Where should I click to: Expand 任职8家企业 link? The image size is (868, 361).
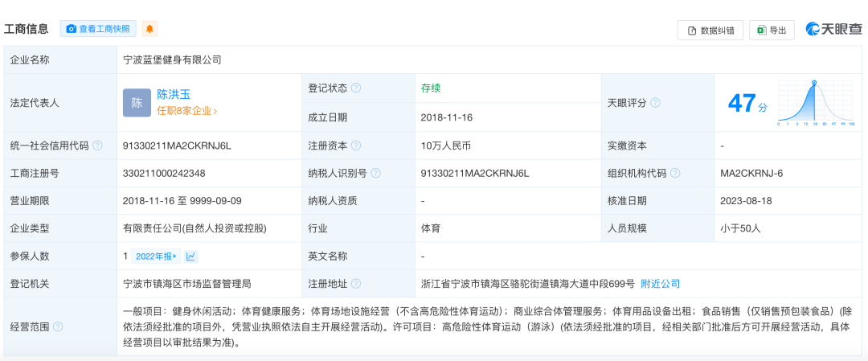(186, 111)
